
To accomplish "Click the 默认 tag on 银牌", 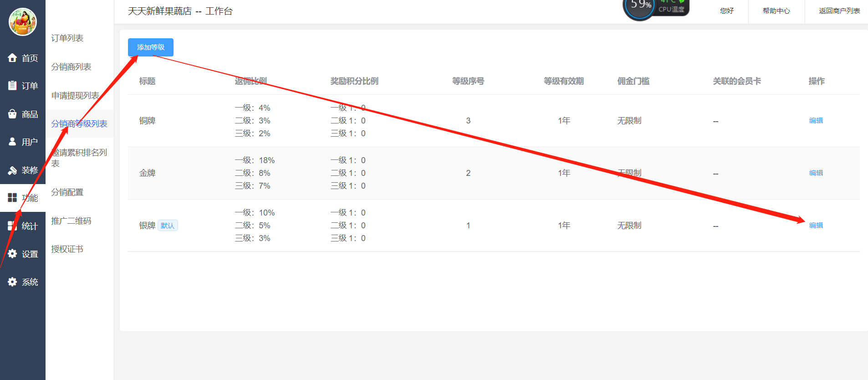I will 168,226.
